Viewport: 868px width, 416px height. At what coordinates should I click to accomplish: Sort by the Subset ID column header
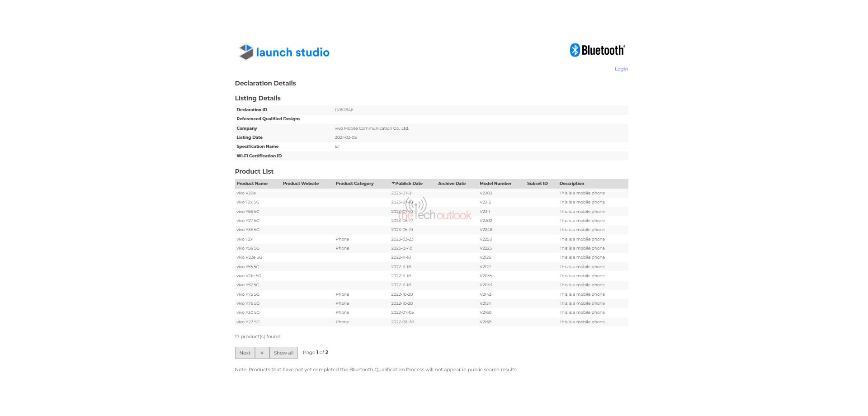[x=537, y=184]
